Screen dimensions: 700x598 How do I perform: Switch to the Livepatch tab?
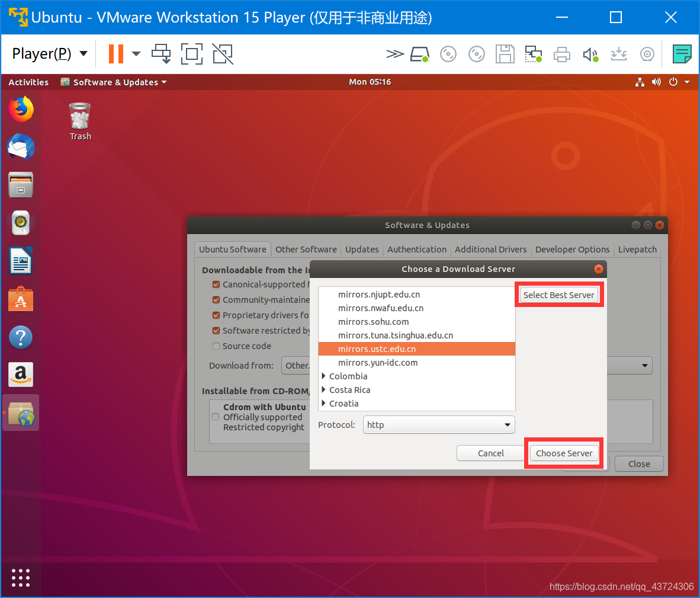coord(637,249)
